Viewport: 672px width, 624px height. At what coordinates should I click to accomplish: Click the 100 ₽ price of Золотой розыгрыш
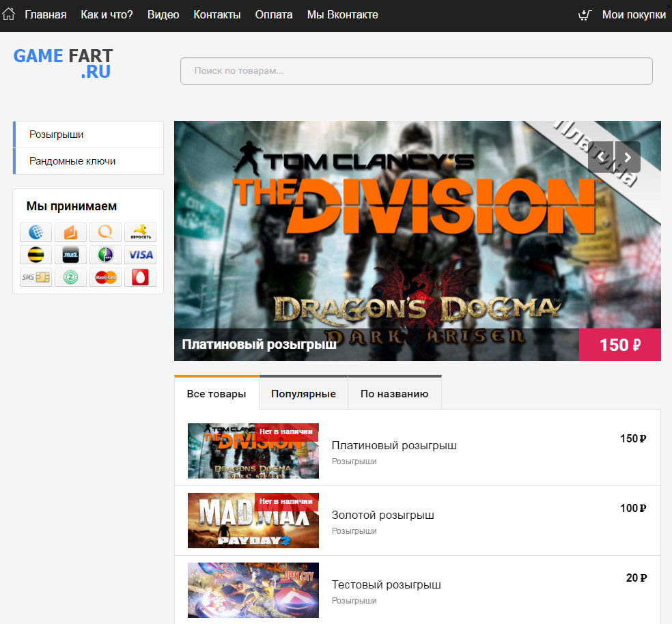pyautogui.click(x=633, y=509)
